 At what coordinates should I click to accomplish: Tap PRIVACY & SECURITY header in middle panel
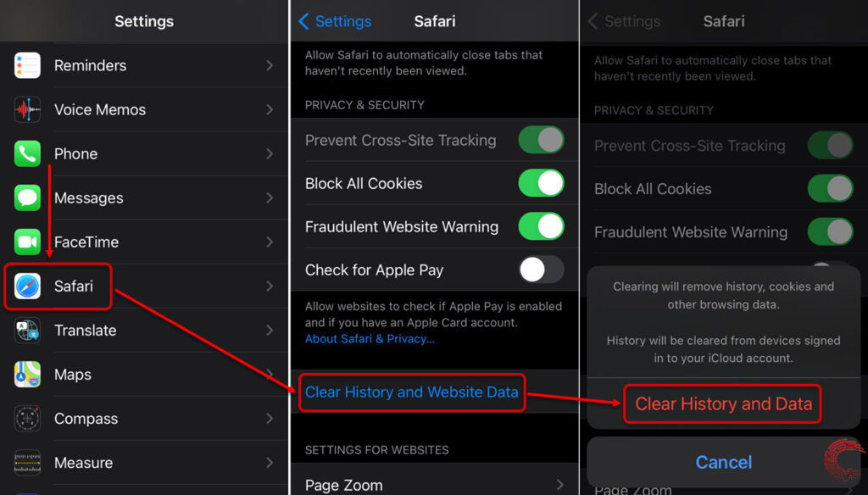point(364,105)
